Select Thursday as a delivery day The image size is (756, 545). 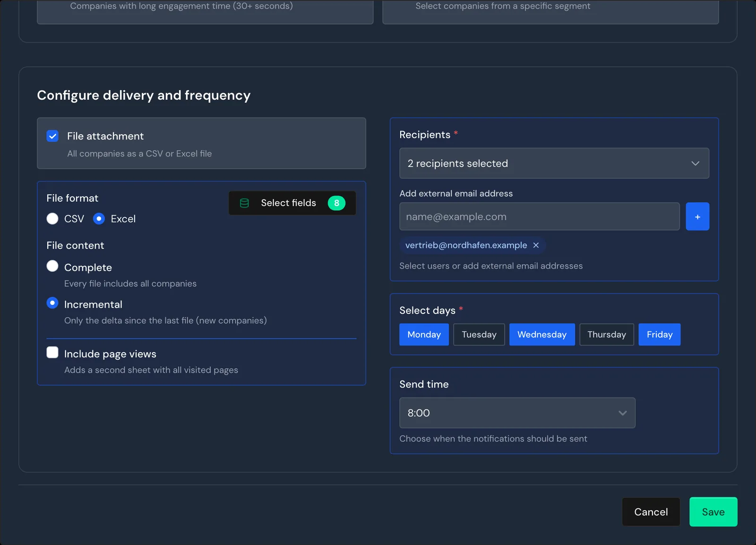click(x=607, y=335)
